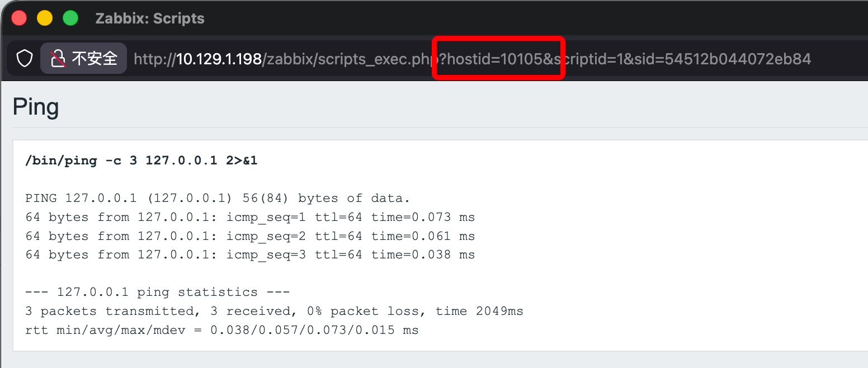Click the "PING 127.0.0.1 56(84) bytes of data" line
The image size is (868, 368).
(218, 199)
